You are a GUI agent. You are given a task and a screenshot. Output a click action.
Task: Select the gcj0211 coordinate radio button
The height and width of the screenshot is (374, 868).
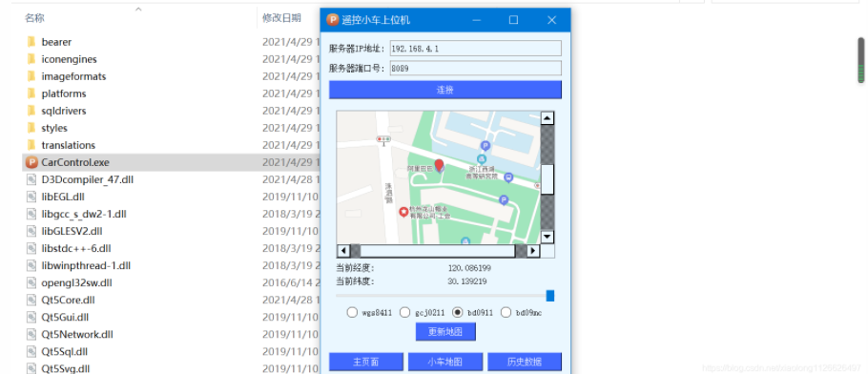[x=404, y=313]
